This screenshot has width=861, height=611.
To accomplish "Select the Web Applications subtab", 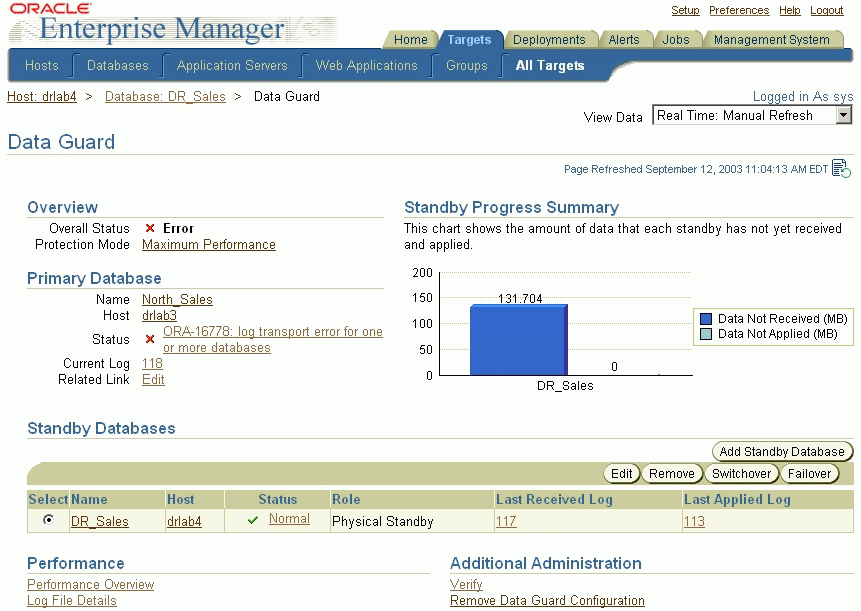I will point(366,65).
